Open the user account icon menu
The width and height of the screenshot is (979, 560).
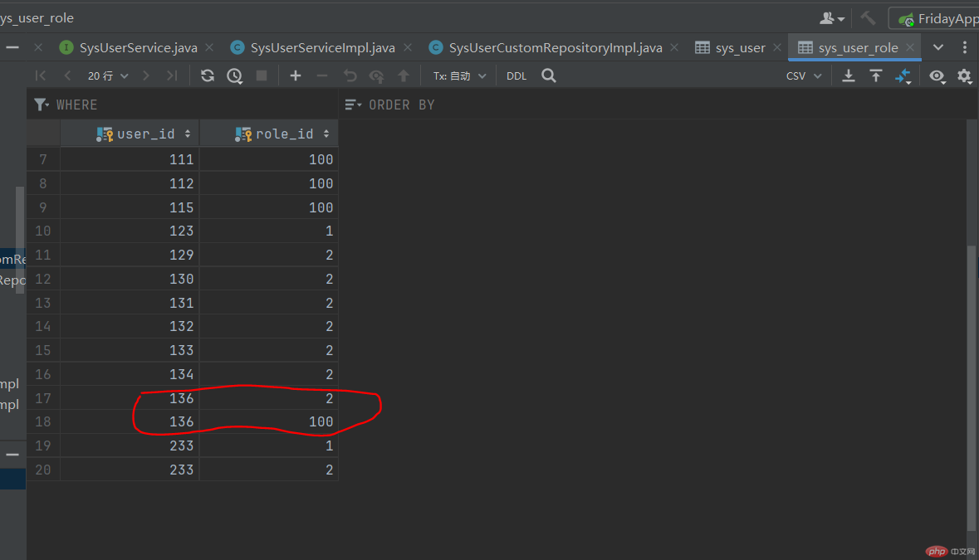[x=832, y=19]
